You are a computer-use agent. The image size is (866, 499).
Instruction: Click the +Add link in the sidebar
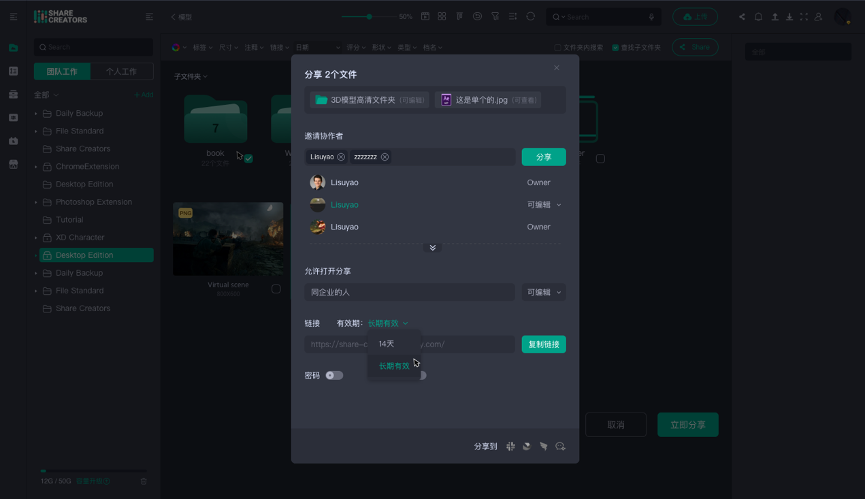click(x=144, y=95)
